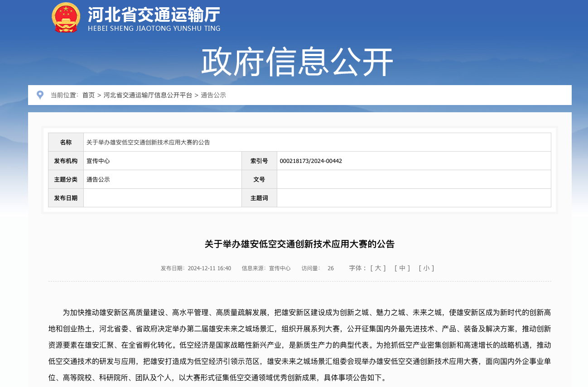This screenshot has width=588, height=387.
Task: Click the publish date 2024-12-11 16:40
Action: click(x=209, y=268)
